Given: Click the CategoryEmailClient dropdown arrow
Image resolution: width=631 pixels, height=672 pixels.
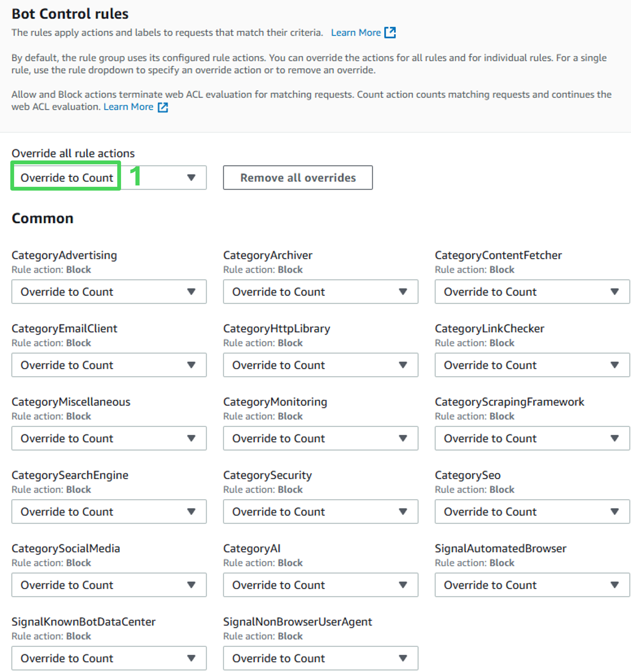Looking at the screenshot, I should (191, 365).
